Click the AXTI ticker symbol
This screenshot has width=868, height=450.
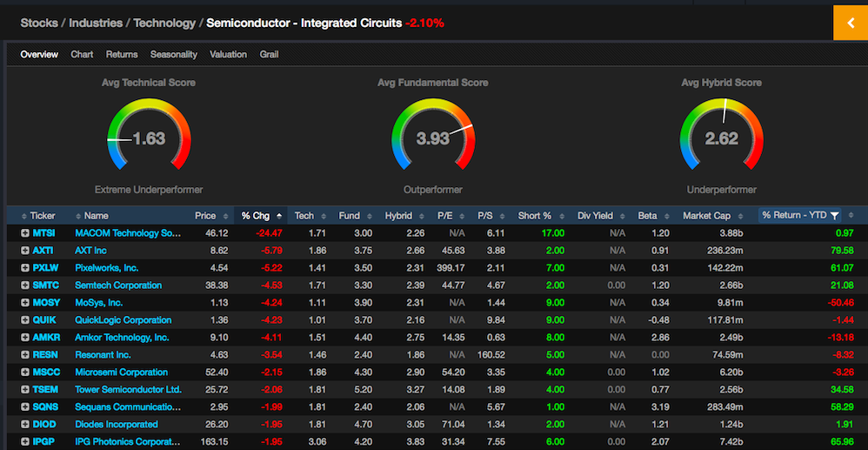(x=43, y=251)
